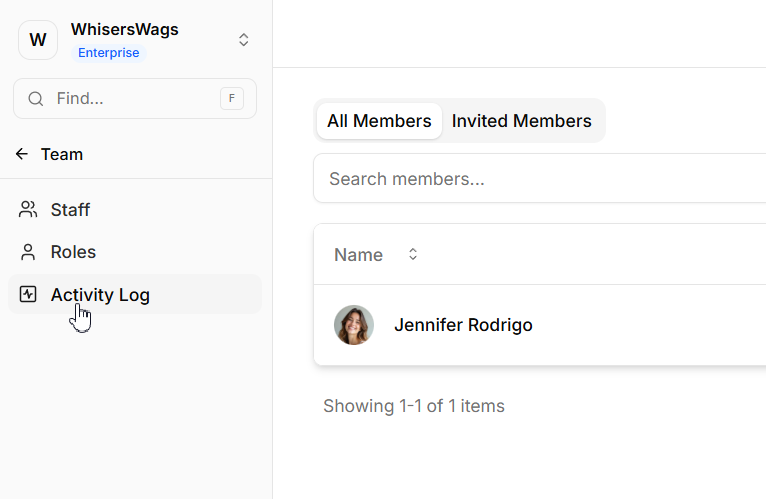Click the Search members field

pyautogui.click(x=540, y=179)
